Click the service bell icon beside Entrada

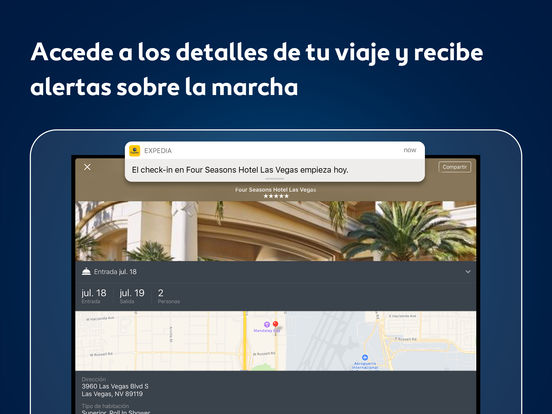click(x=86, y=271)
